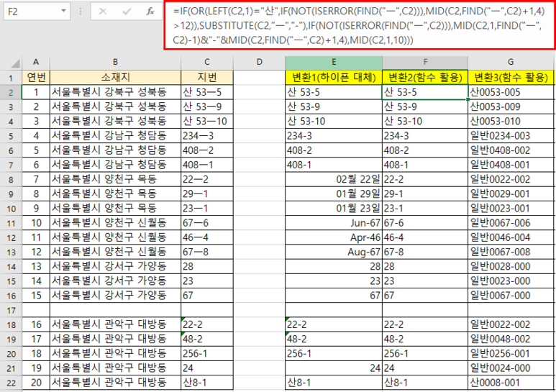Click 서울특별시 강남구 청담동 in row 5
The image size is (556, 392).
109,136
